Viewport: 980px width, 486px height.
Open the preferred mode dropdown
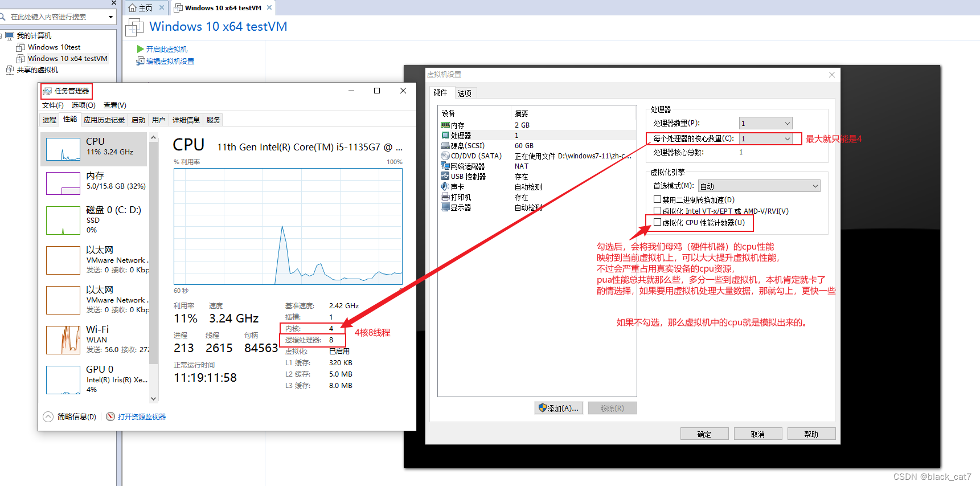pos(759,186)
